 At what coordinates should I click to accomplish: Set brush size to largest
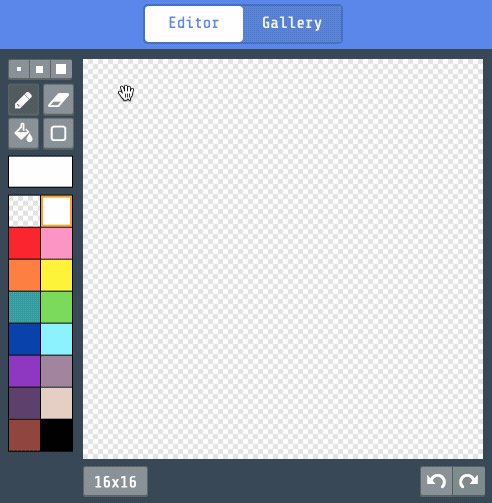[x=61, y=69]
